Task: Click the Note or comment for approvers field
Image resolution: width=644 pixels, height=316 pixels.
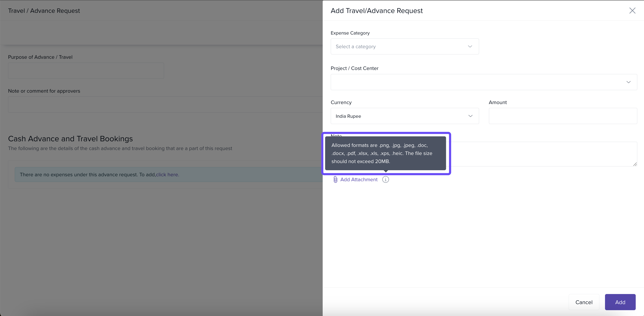Action: pos(165,105)
